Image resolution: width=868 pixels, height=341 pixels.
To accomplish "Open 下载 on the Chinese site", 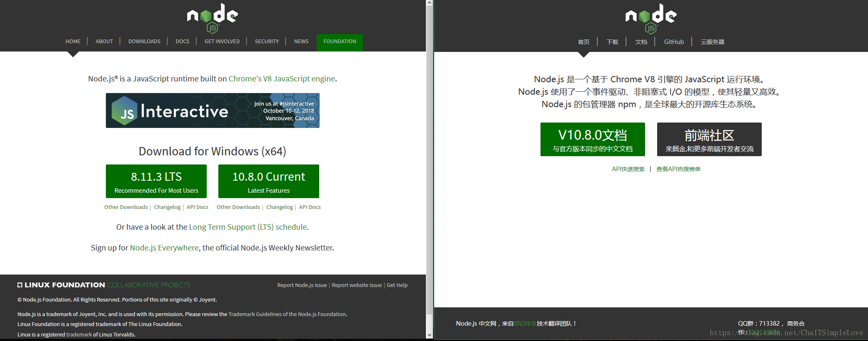I will point(612,42).
